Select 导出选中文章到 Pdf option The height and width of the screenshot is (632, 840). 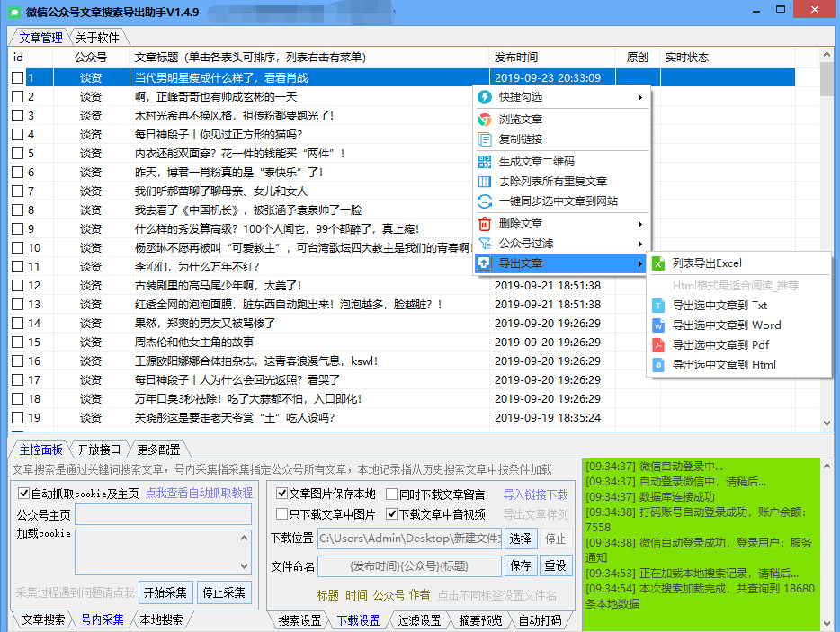point(720,345)
